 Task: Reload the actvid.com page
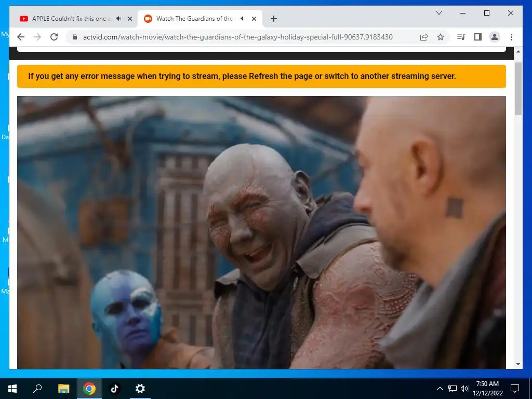click(54, 37)
